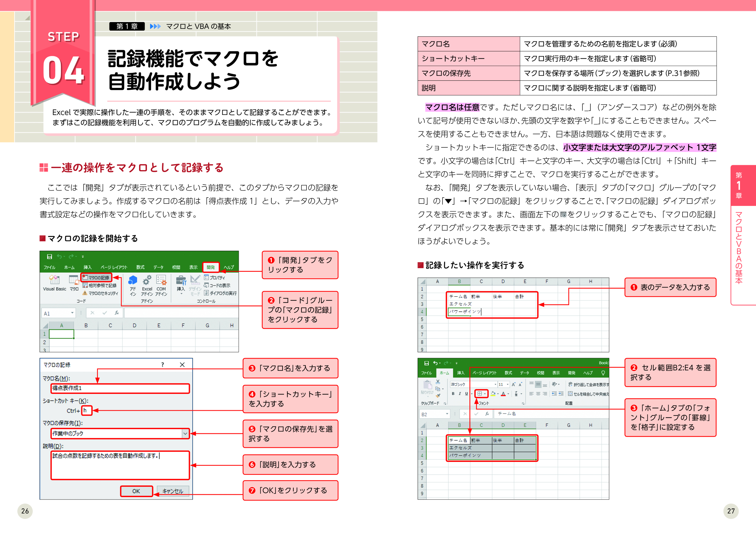Image resolution: width=756 pixels, height=536 pixels.
Task: Open the 游ゴシック font name dropdown
Action: tap(495, 384)
